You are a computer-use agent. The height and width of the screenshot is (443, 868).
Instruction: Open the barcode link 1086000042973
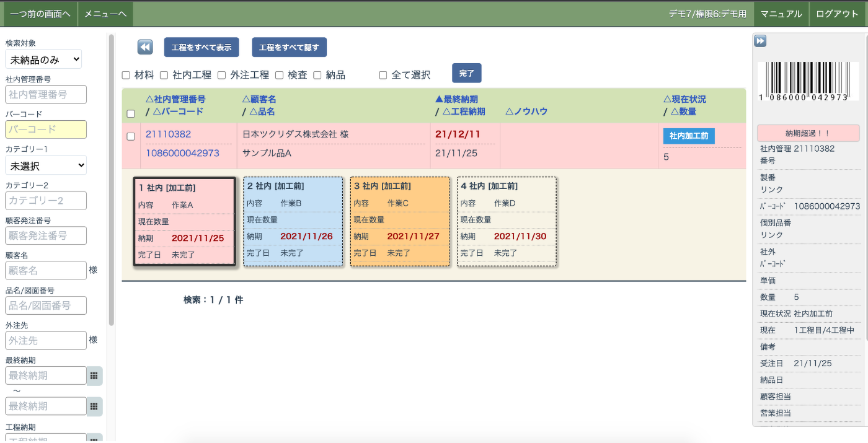coord(182,152)
